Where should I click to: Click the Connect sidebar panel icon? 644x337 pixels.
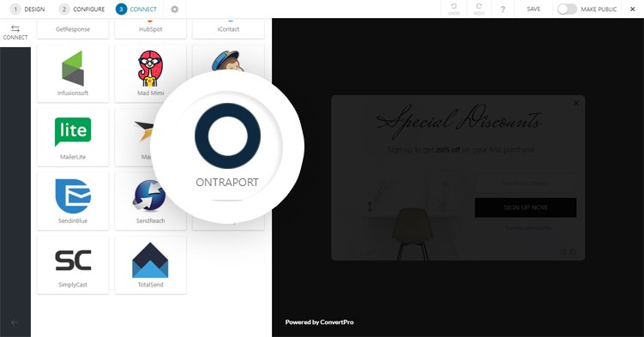[x=15, y=33]
